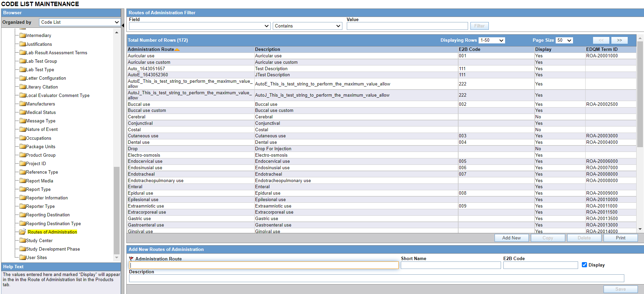Sort by the E2B Code column header
This screenshot has width=644, height=294.
[469, 50]
